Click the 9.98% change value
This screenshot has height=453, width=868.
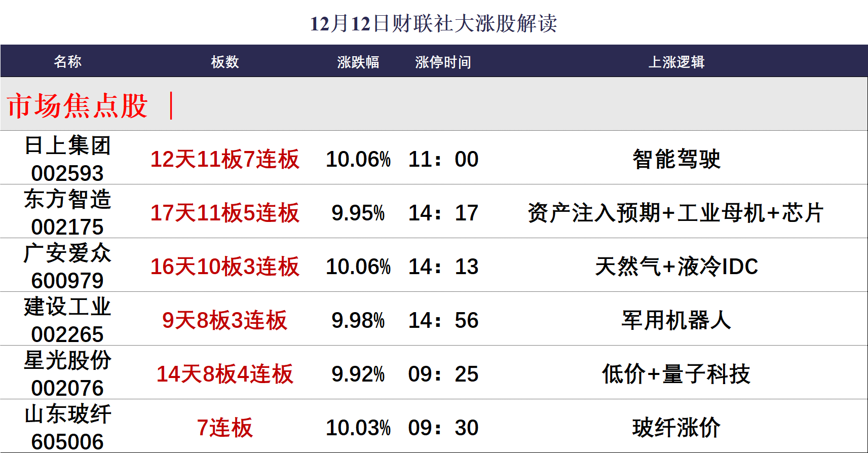coord(358,320)
